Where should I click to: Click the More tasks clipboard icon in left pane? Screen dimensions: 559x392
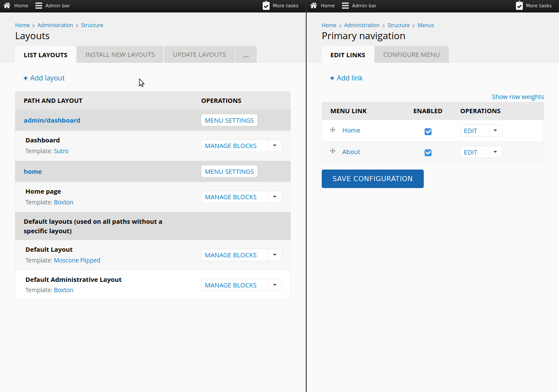pyautogui.click(x=266, y=6)
